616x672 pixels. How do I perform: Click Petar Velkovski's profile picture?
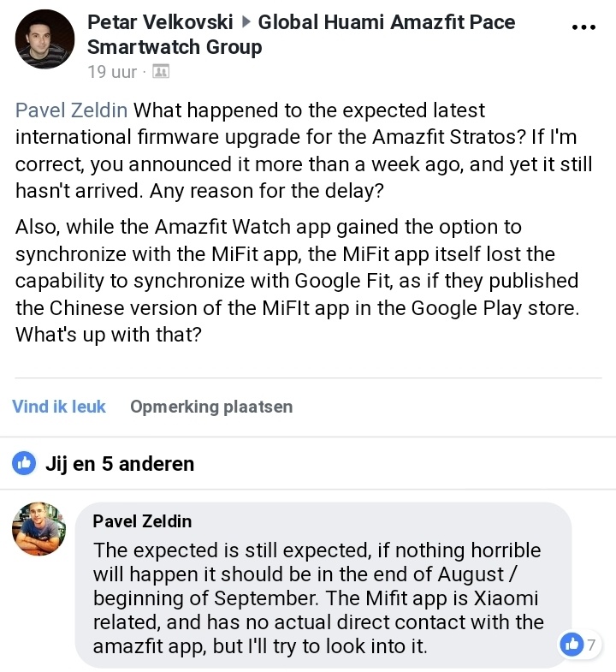click(44, 39)
